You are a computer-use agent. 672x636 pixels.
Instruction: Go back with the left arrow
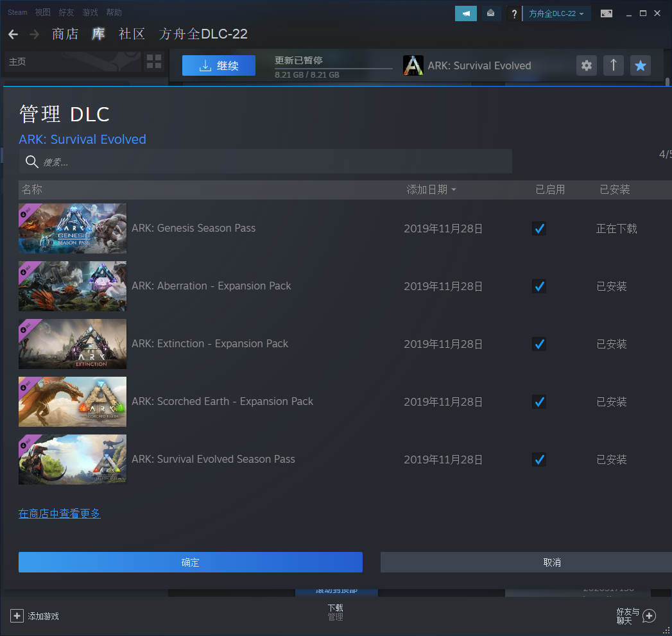pos(13,34)
